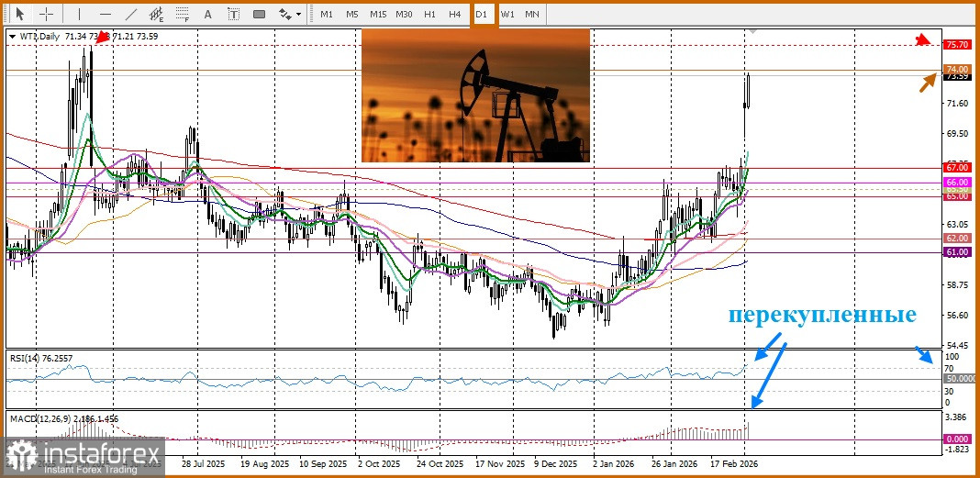The image size is (980, 478).
Task: Expand the WTI chart title arrow
Action: (11, 36)
